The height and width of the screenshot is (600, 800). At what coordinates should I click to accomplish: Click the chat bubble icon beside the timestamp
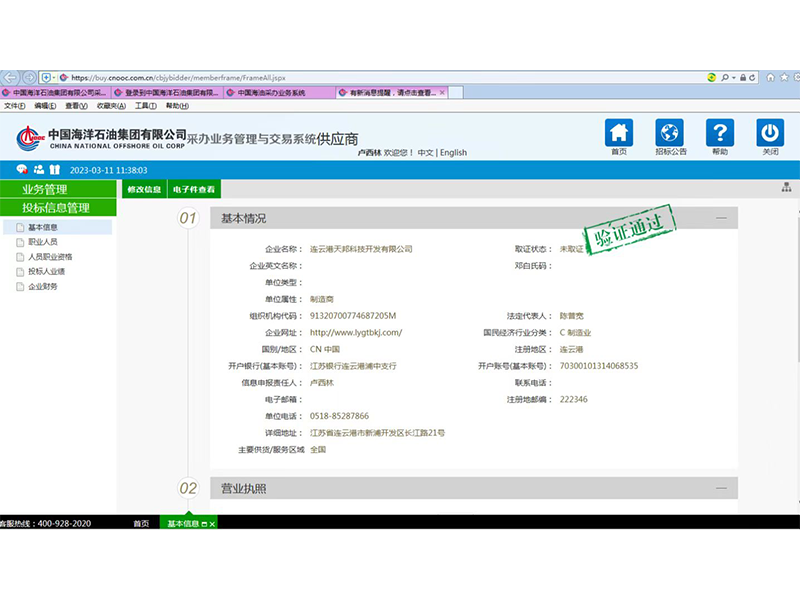click(x=21, y=170)
